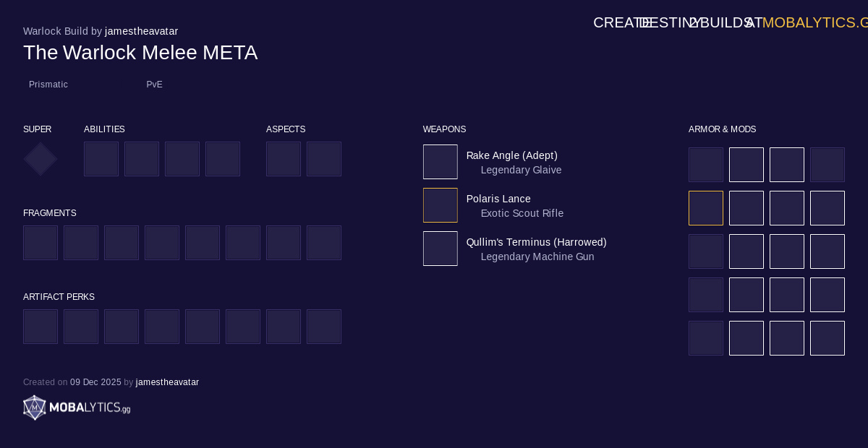This screenshot has height=448, width=868.
Task: Select the last Abilities slot icon
Action: pos(223,159)
